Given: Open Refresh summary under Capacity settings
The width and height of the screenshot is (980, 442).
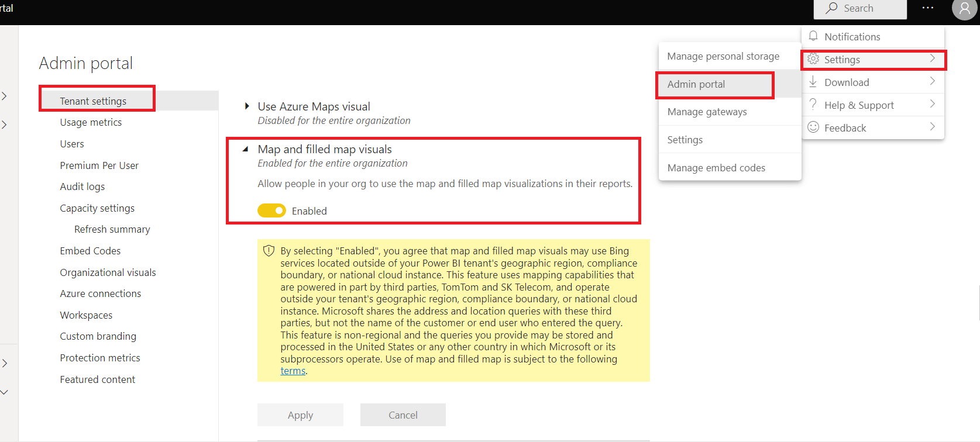Looking at the screenshot, I should pyautogui.click(x=112, y=229).
